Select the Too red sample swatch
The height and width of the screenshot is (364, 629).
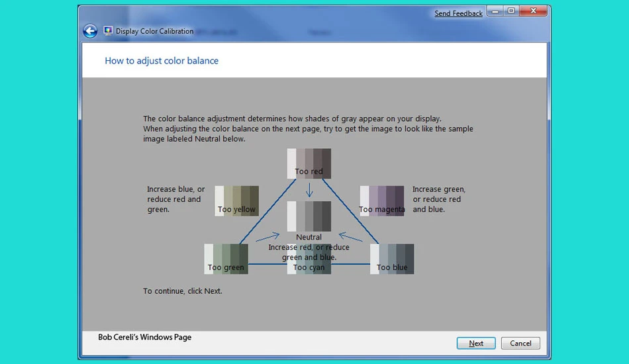click(309, 163)
